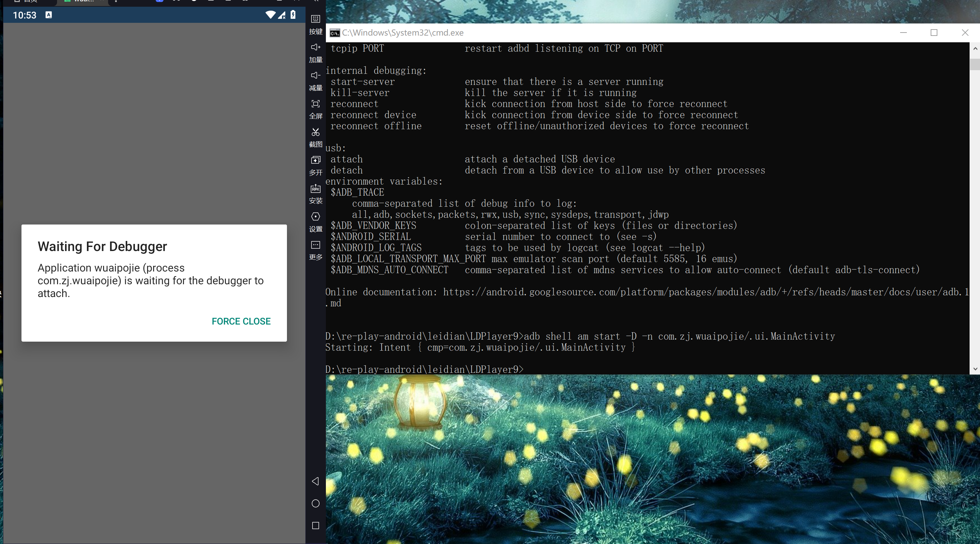Viewport: 980px width, 544px height.
Task: Tap the Android back triangle button
Action: point(315,481)
